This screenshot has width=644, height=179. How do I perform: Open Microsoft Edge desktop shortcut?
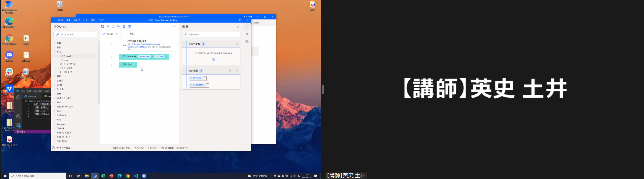9,23
